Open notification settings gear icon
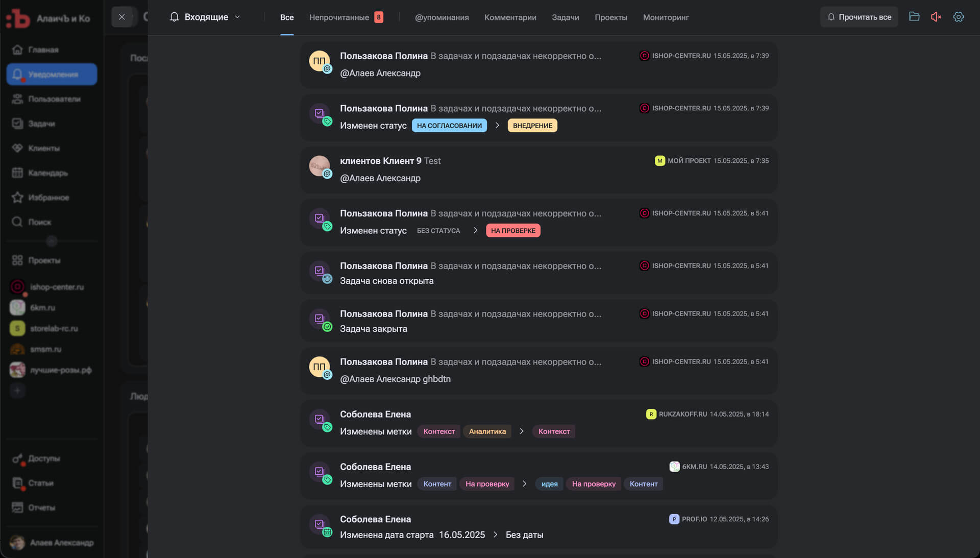 [959, 17]
